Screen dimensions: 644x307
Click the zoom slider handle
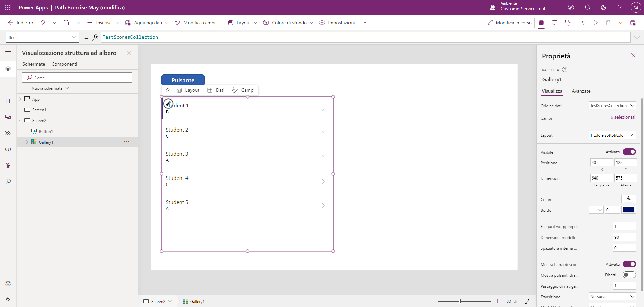pos(460,301)
